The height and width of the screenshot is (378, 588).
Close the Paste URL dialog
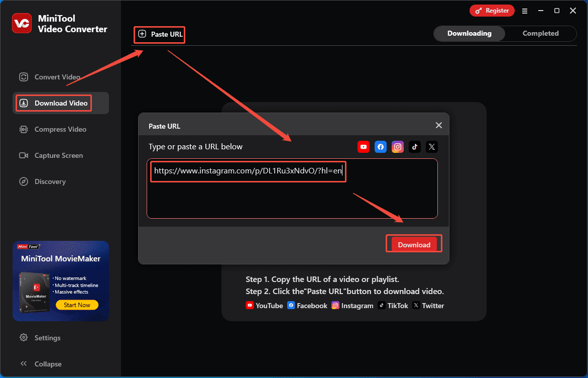point(439,125)
